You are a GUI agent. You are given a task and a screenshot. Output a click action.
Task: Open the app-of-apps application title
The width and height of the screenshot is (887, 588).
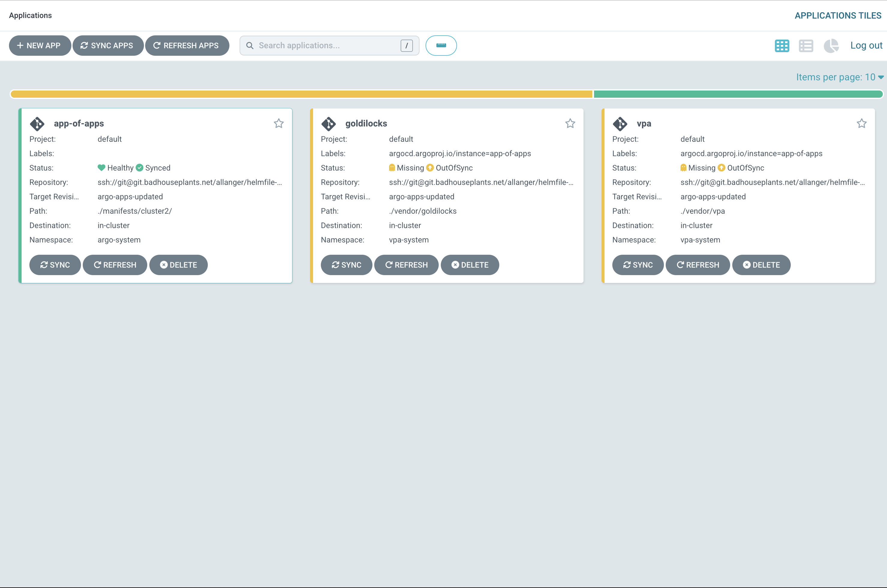pos(79,123)
